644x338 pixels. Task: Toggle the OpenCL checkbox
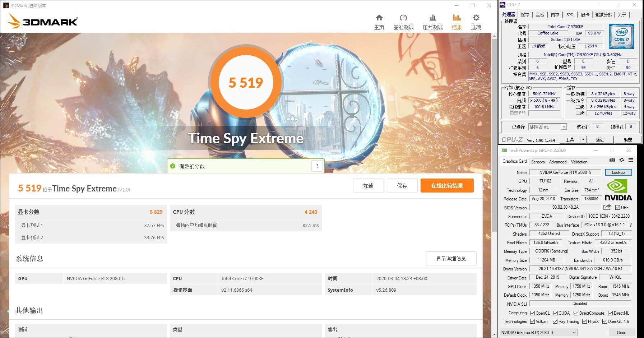click(532, 313)
